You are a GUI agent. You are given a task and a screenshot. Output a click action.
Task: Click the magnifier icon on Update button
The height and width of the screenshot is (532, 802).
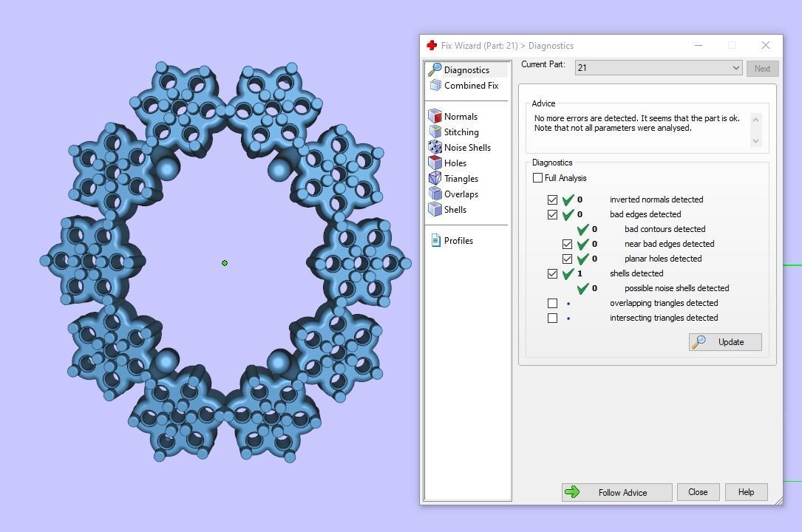[699, 342]
